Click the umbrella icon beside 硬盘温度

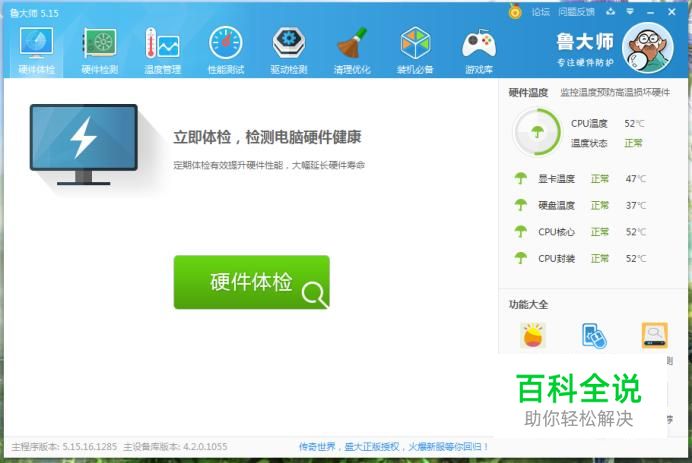coord(521,205)
